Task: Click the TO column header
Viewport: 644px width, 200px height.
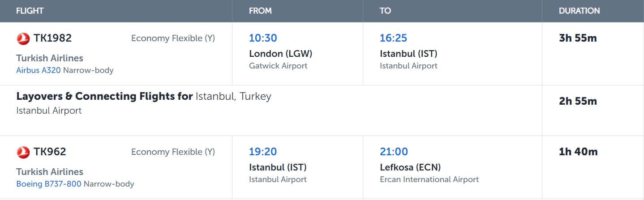Action: click(x=385, y=11)
